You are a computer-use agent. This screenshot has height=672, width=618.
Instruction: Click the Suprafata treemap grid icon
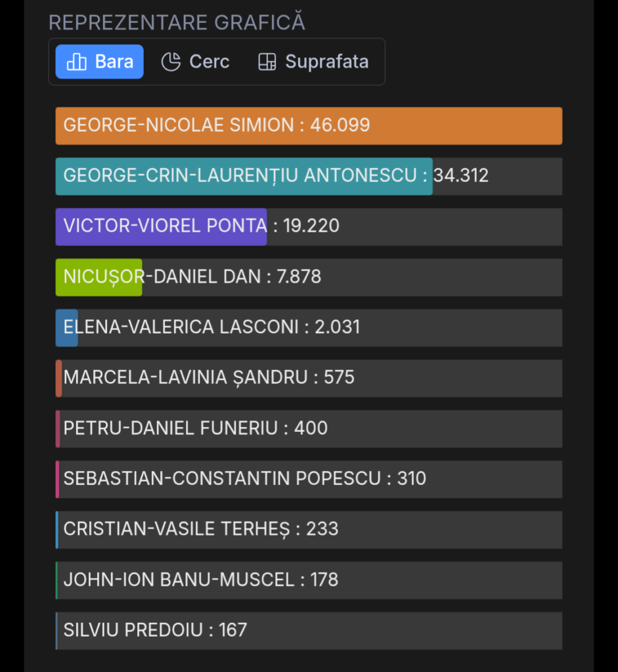point(267,62)
